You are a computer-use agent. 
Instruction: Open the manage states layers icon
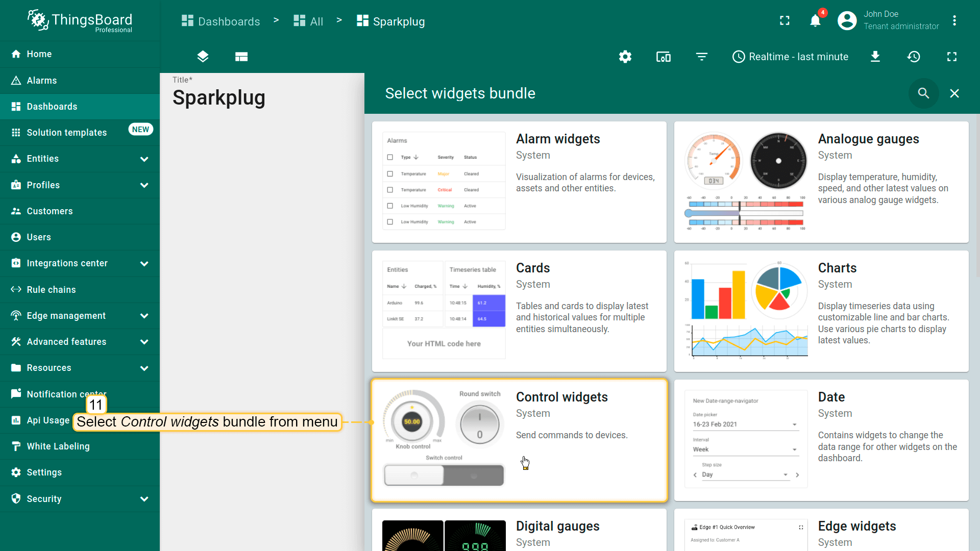203,57
